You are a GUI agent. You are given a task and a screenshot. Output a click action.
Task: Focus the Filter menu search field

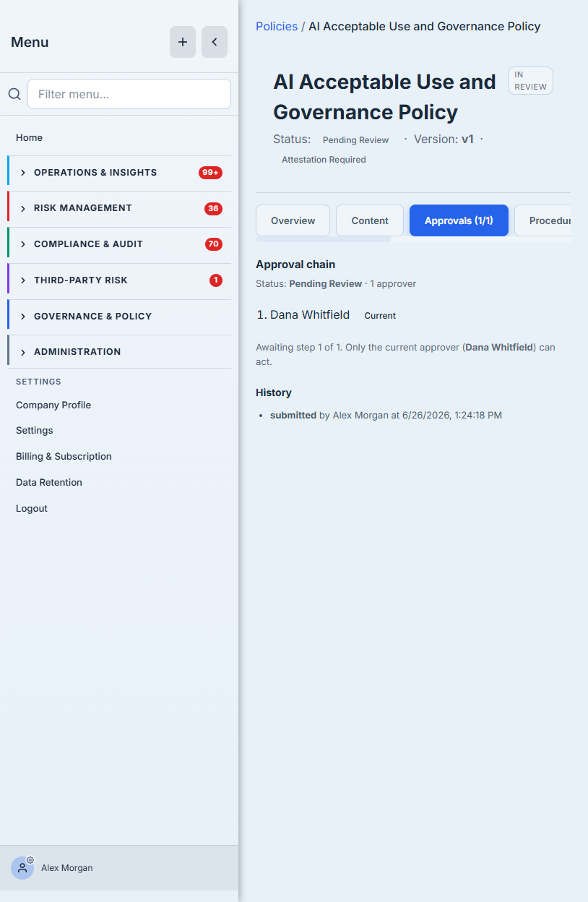click(129, 94)
